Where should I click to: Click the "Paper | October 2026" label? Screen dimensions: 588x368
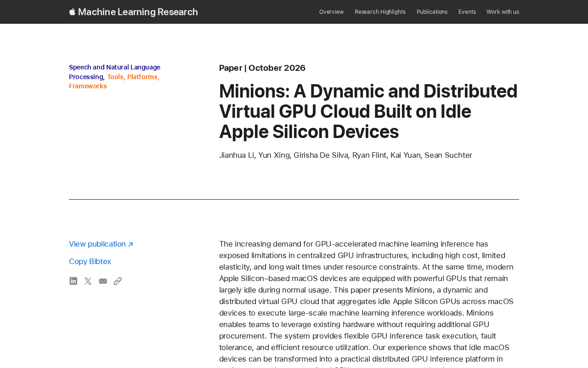[x=262, y=68]
